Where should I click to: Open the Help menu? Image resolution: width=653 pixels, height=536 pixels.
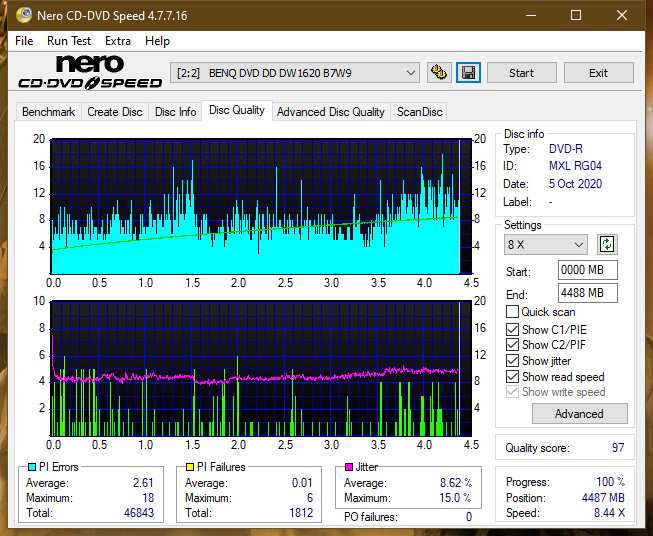157,41
